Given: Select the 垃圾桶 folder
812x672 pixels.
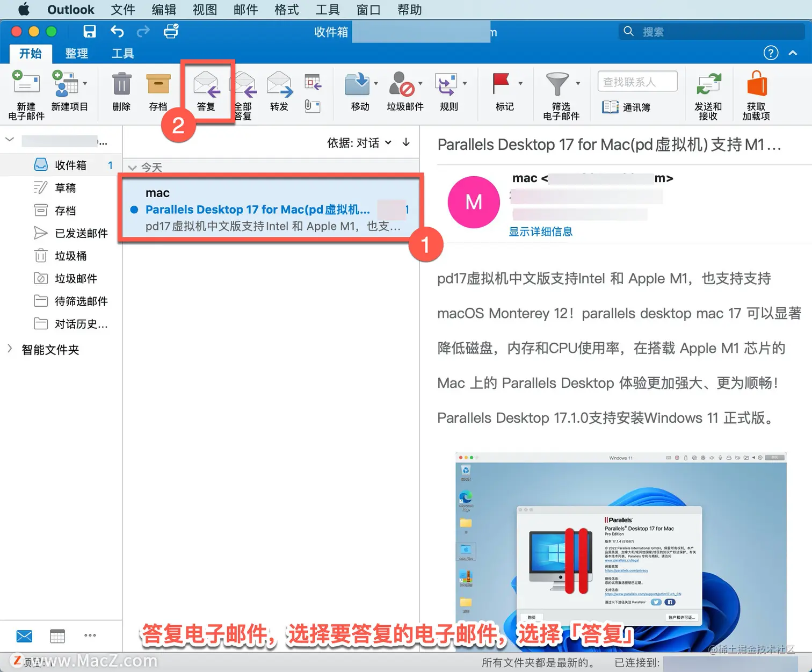Looking at the screenshot, I should point(61,256).
